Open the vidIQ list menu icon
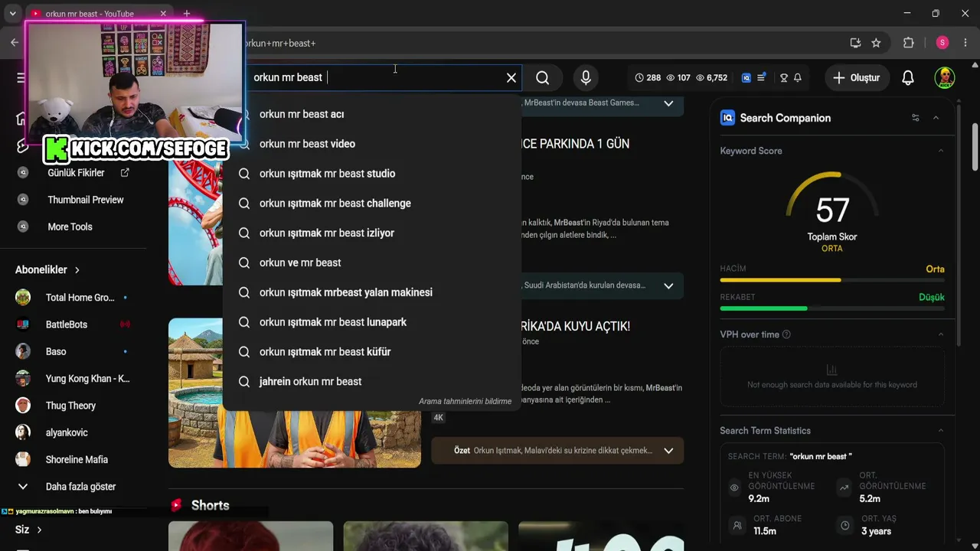This screenshot has height=551, width=980. (x=761, y=77)
